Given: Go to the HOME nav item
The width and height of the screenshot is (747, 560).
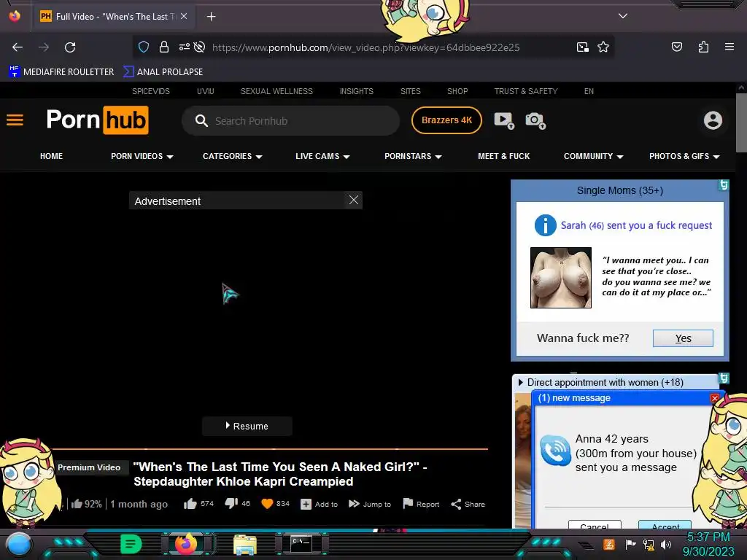Looking at the screenshot, I should (52, 156).
